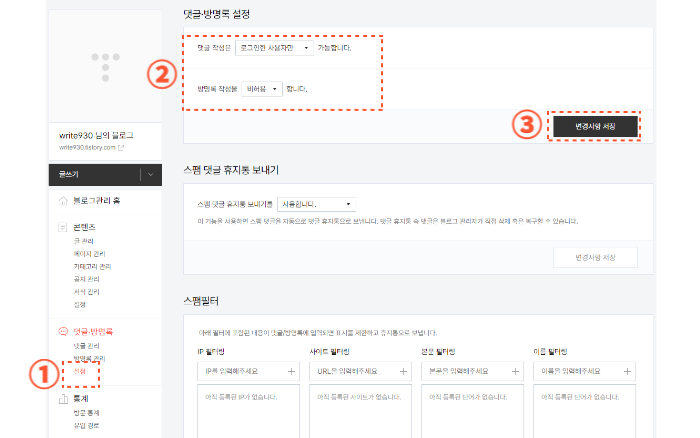
Task: Open the 블로그관리 홈 home icon
Action: (63, 201)
